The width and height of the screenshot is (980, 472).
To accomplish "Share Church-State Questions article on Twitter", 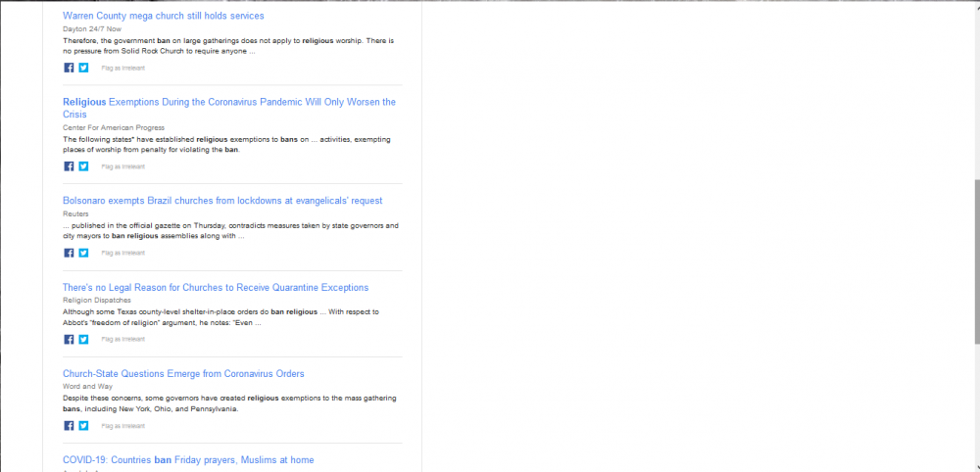I will pos(83,426).
